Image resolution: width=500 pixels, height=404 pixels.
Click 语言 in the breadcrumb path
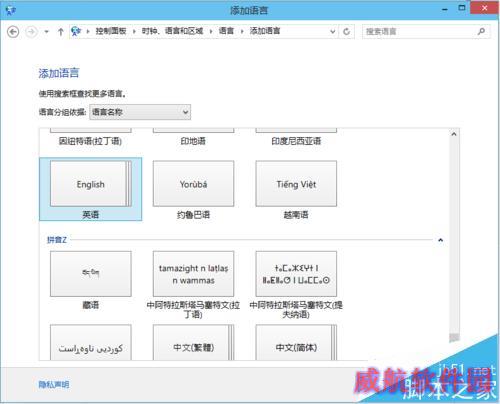(x=226, y=31)
